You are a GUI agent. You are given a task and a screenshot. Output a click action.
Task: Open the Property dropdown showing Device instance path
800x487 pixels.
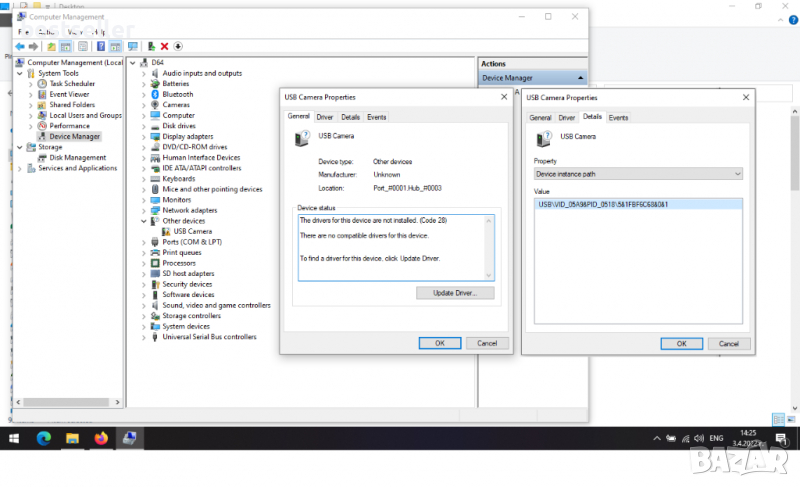pos(638,174)
